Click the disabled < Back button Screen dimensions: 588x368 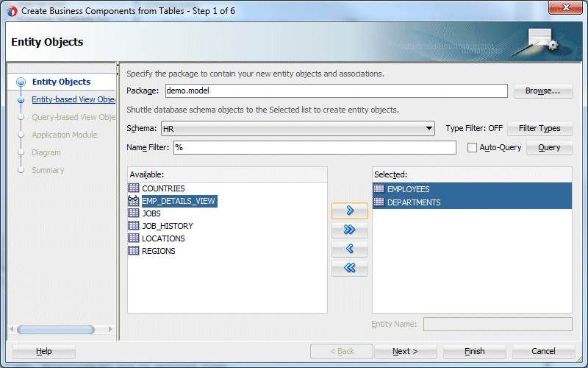click(x=342, y=352)
